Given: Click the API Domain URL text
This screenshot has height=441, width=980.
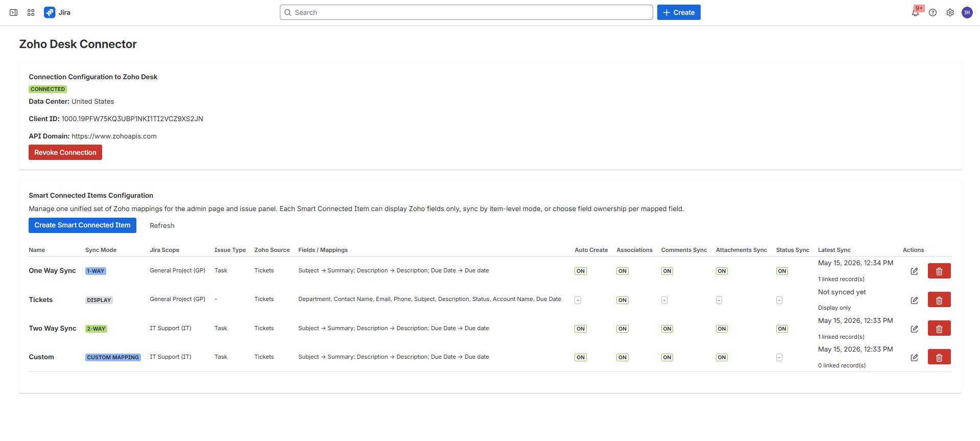Looking at the screenshot, I should pos(114,136).
